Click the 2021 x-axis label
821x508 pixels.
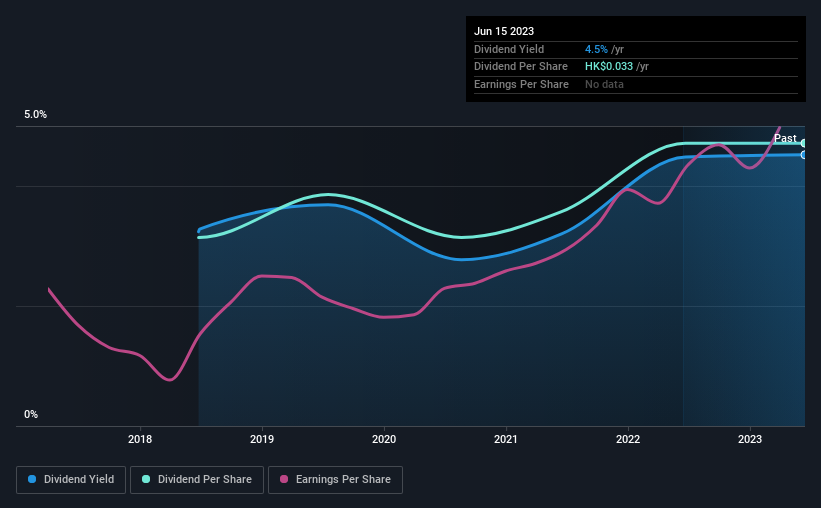506,439
